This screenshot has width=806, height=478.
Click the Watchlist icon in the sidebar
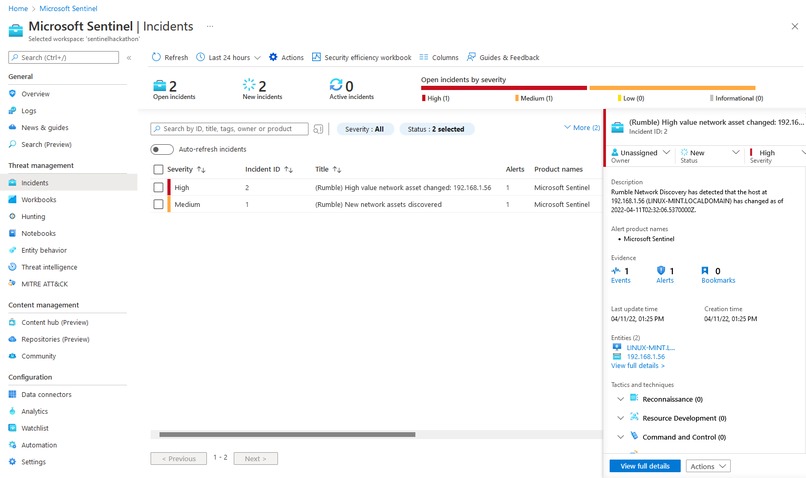(12, 428)
